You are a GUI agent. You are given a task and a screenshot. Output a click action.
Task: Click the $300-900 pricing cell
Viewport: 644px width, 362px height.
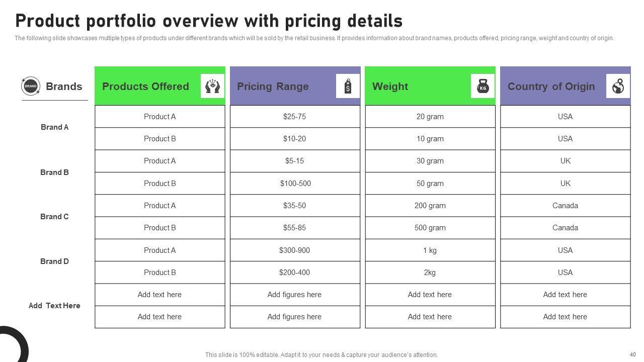point(294,250)
